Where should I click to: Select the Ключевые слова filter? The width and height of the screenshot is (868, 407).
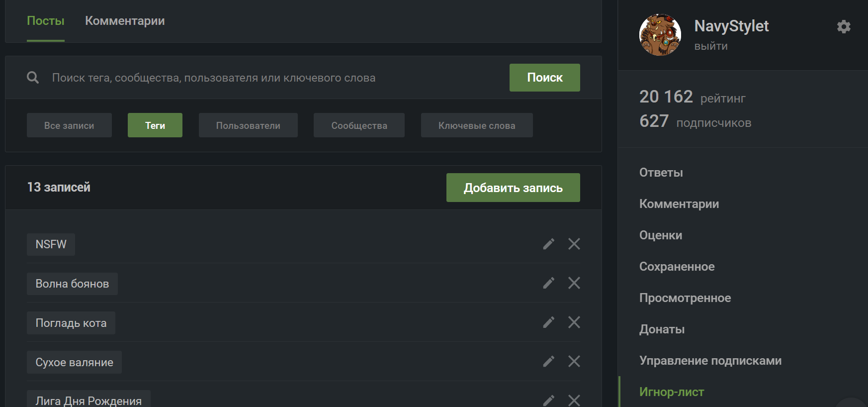[477, 125]
